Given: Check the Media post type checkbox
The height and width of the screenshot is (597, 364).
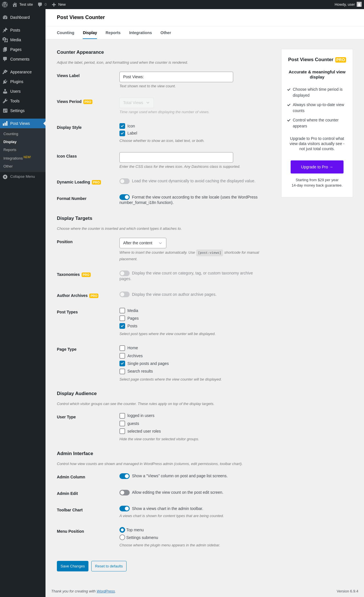Looking at the screenshot, I should click(x=122, y=311).
